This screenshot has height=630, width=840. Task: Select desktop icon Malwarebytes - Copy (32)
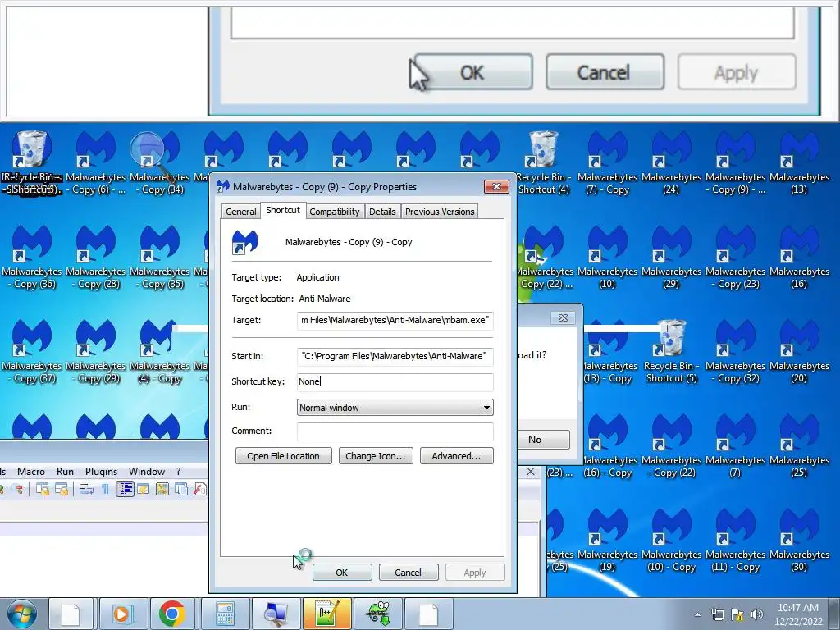736,351
